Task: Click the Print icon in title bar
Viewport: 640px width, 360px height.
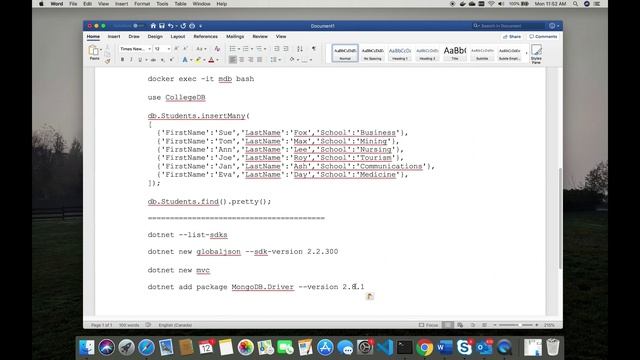Action: (192, 26)
